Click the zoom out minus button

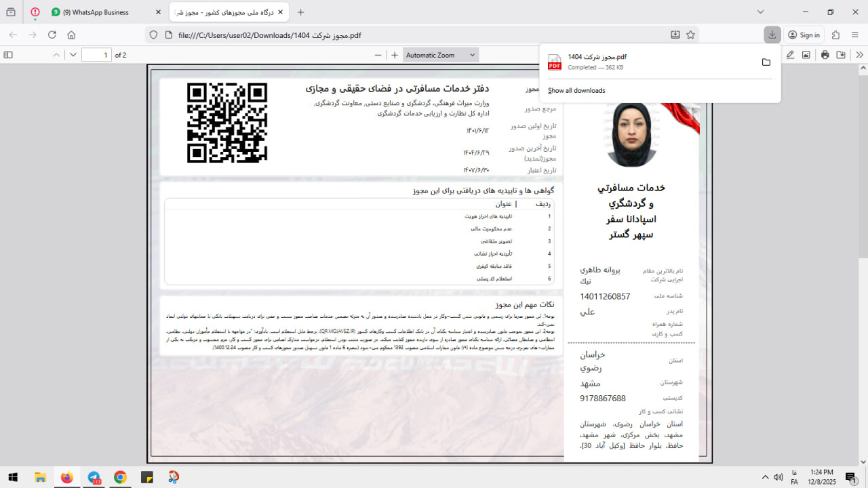click(x=378, y=55)
